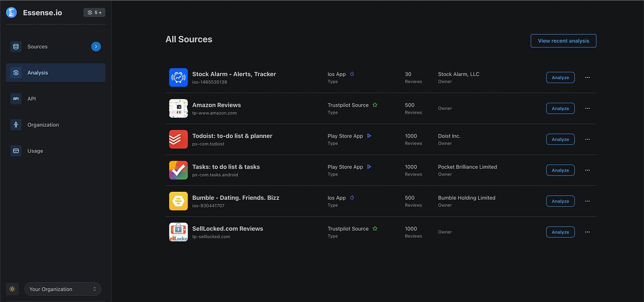Image resolution: width=644 pixels, height=302 pixels.
Task: Click the Usage card icon in sidebar
Action: [x=16, y=151]
